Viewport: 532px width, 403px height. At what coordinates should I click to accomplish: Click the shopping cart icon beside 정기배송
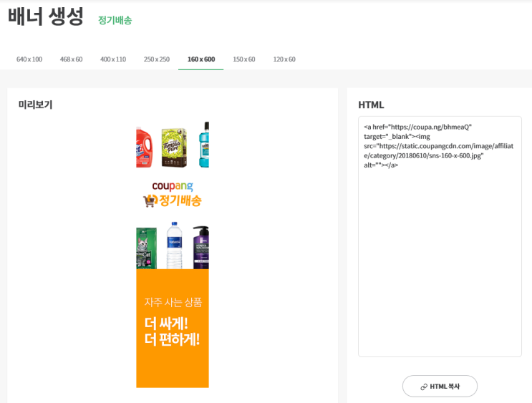pyautogui.click(x=150, y=200)
